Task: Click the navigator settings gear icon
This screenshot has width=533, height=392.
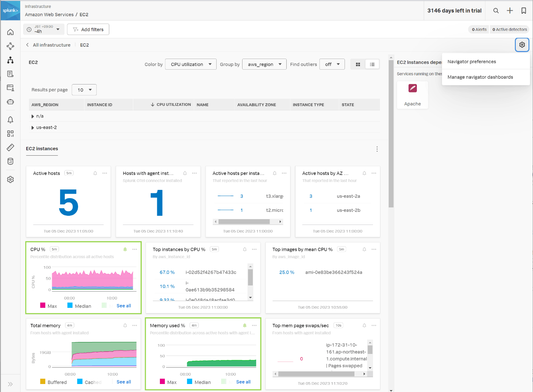Action: click(522, 45)
